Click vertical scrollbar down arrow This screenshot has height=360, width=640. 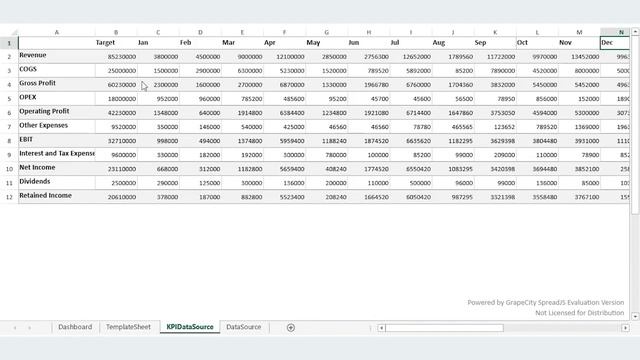635,316
